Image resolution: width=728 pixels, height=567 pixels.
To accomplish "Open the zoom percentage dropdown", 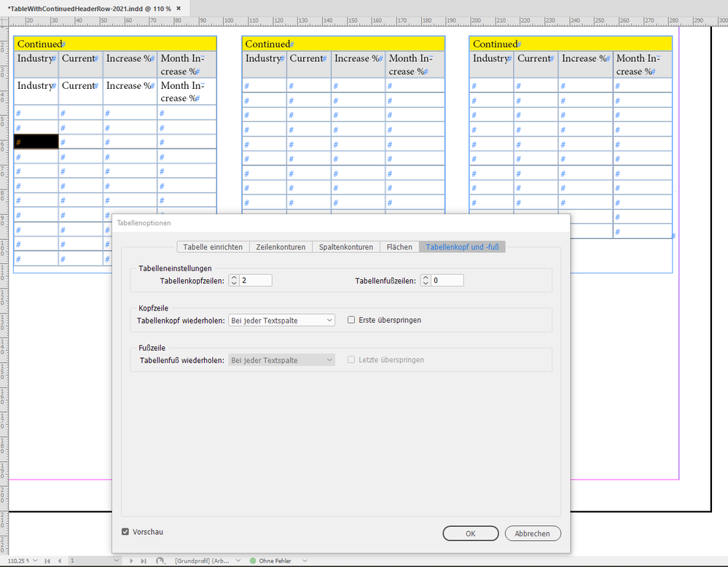I will click(x=34, y=560).
